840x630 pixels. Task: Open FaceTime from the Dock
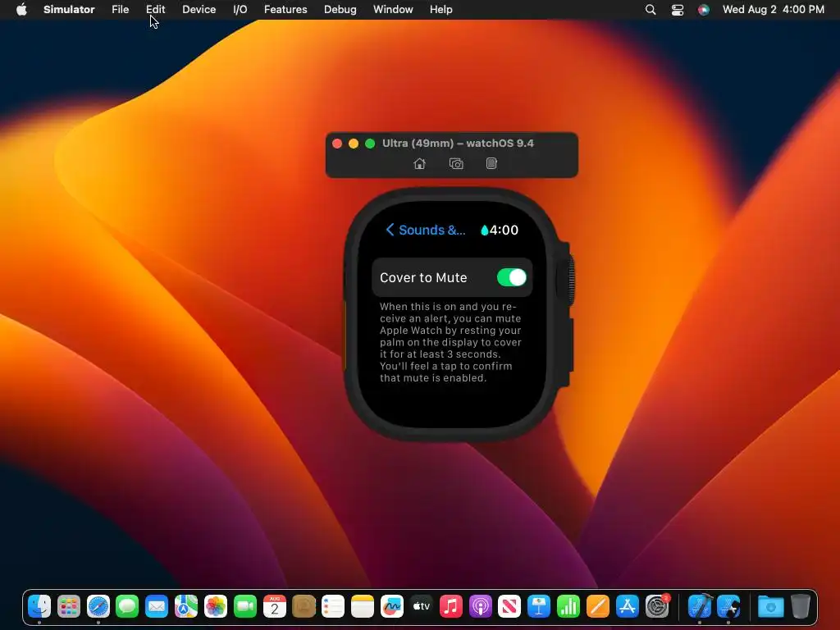pos(244,606)
